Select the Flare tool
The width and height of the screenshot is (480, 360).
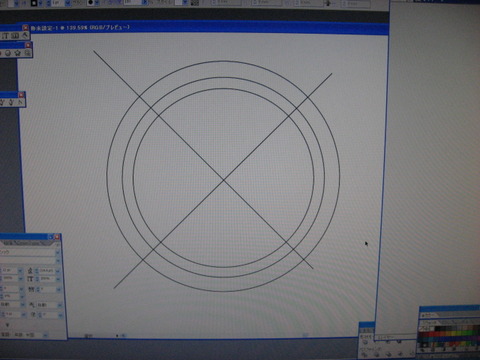tap(27, 53)
